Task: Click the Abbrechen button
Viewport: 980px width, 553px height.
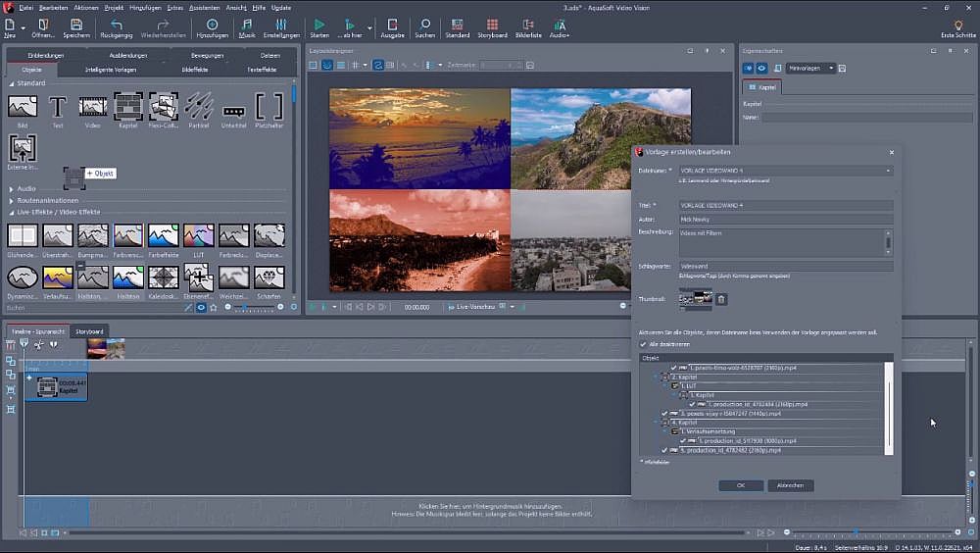Action: click(x=790, y=485)
